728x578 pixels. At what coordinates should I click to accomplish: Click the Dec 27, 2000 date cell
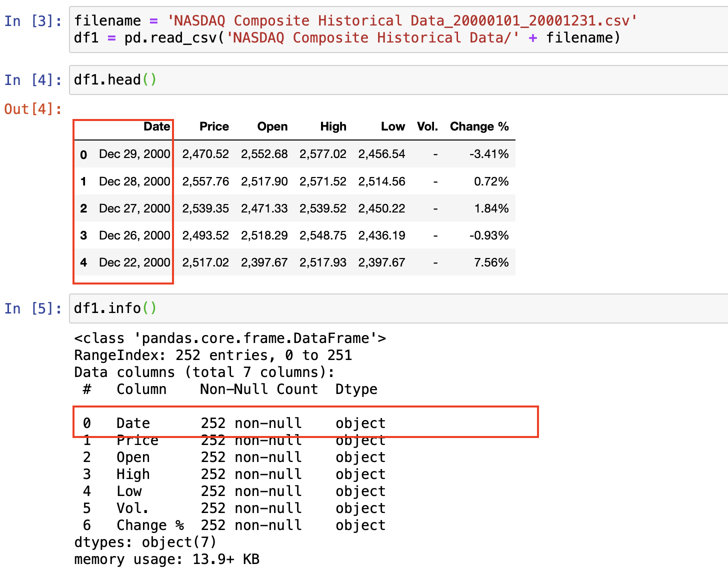(134, 208)
